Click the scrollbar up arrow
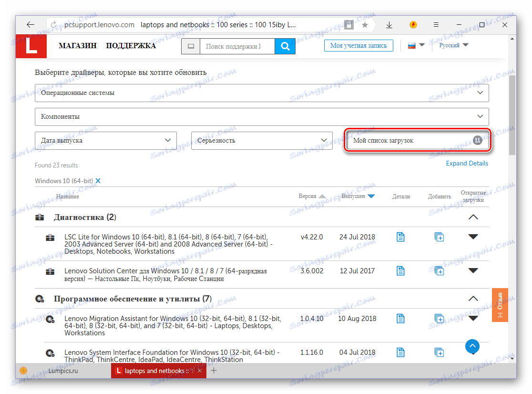Viewport: 532px width, 394px height. tap(512, 39)
